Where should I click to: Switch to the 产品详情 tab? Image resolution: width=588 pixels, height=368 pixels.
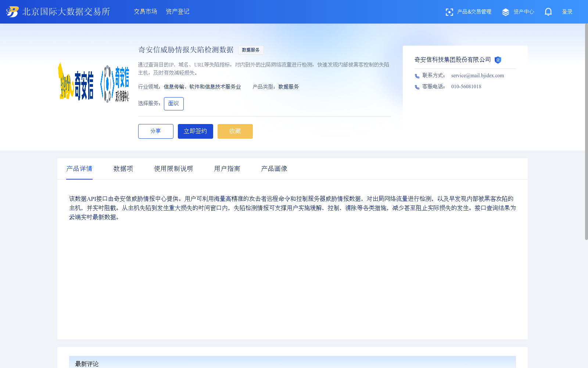tap(79, 169)
